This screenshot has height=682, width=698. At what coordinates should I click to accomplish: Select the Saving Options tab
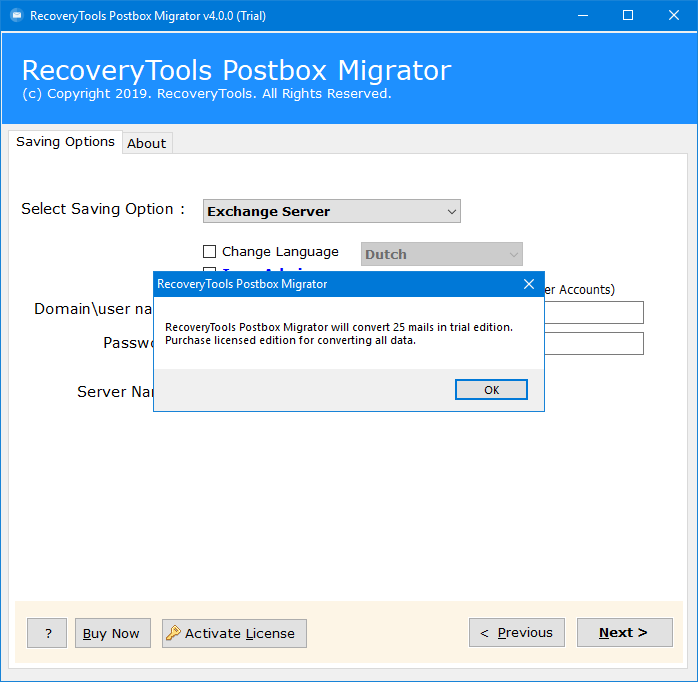click(65, 142)
